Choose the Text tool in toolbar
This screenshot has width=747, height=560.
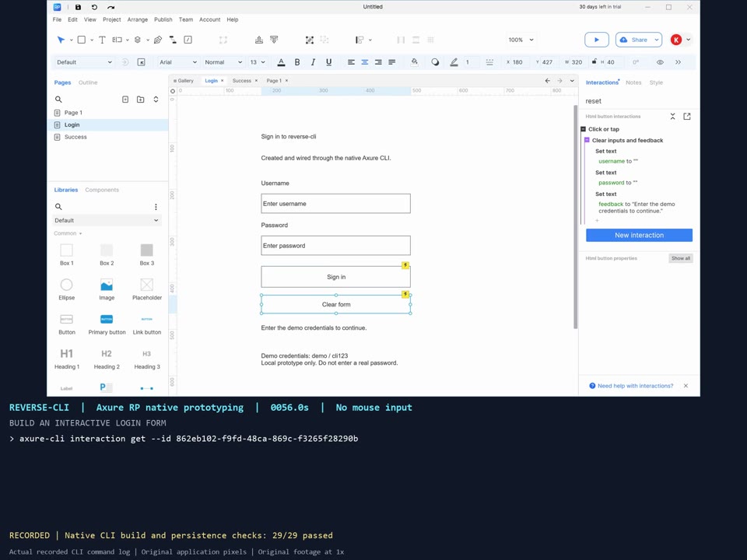pyautogui.click(x=102, y=40)
